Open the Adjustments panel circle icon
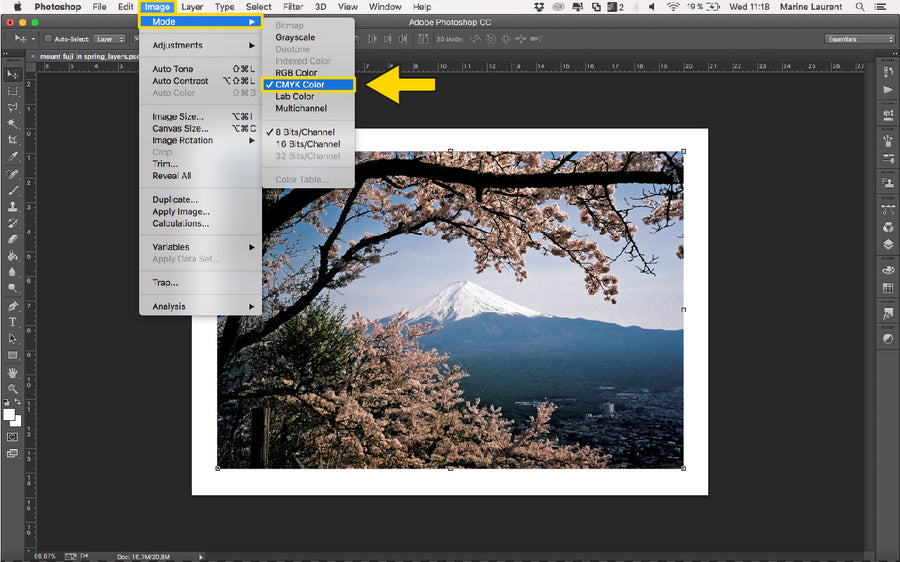This screenshot has height=562, width=900. tap(888, 339)
